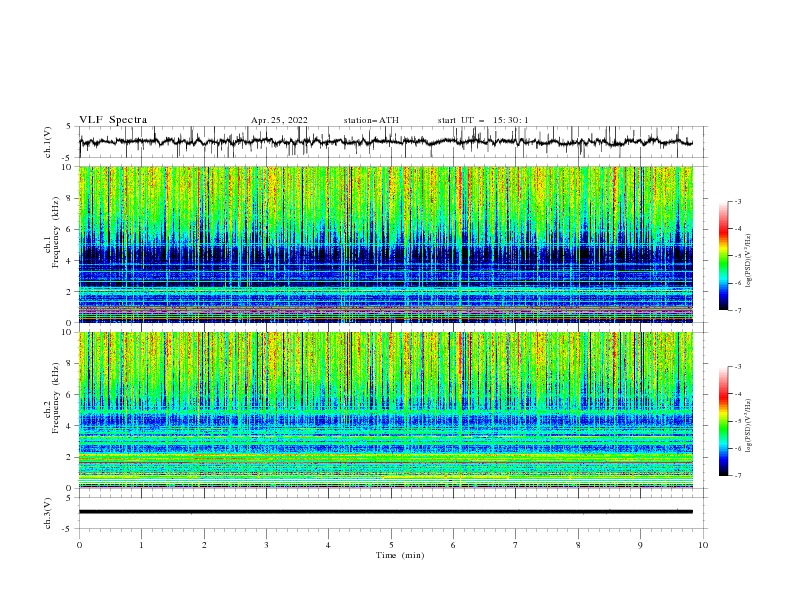Click the ch.2 "Frequency (kHz)" axis label
The height and width of the screenshot is (612, 792).
pyautogui.click(x=56, y=397)
